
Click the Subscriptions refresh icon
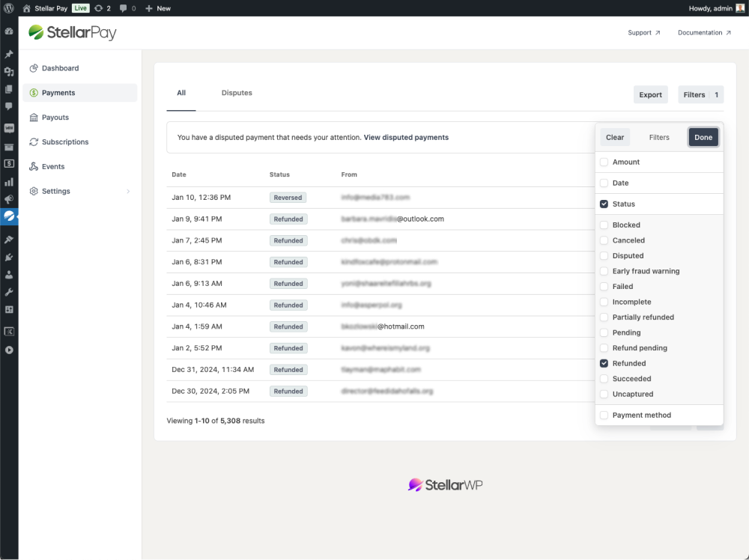(x=34, y=142)
